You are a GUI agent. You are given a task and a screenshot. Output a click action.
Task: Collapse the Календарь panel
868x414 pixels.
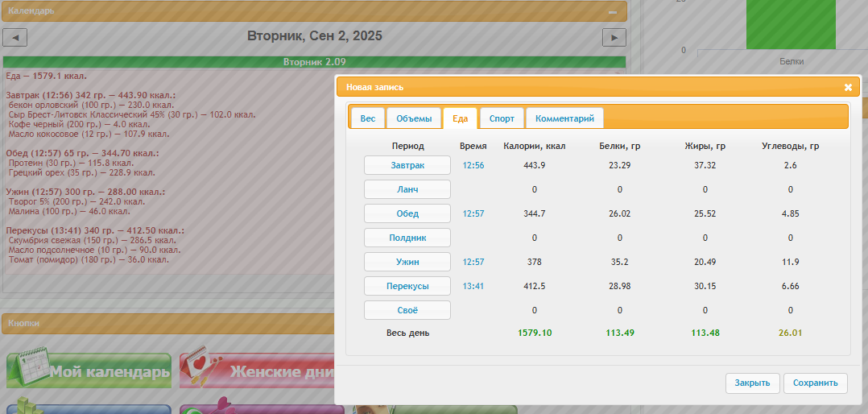tap(613, 11)
